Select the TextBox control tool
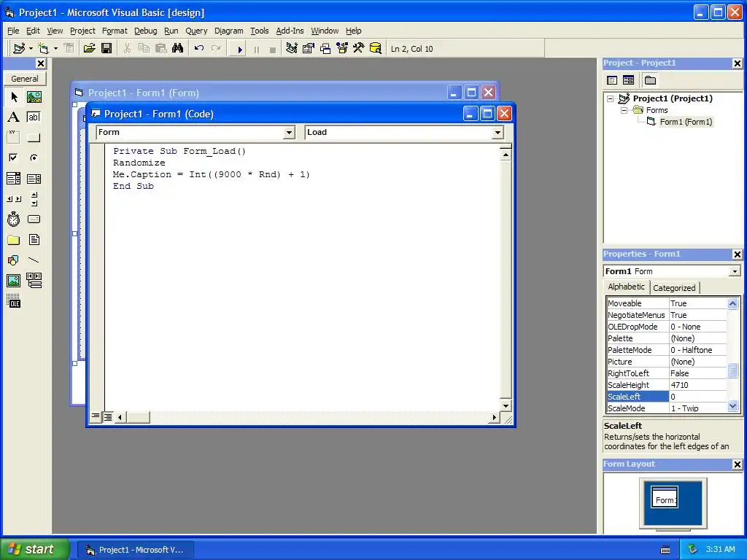This screenshot has width=747, height=560. [x=34, y=117]
